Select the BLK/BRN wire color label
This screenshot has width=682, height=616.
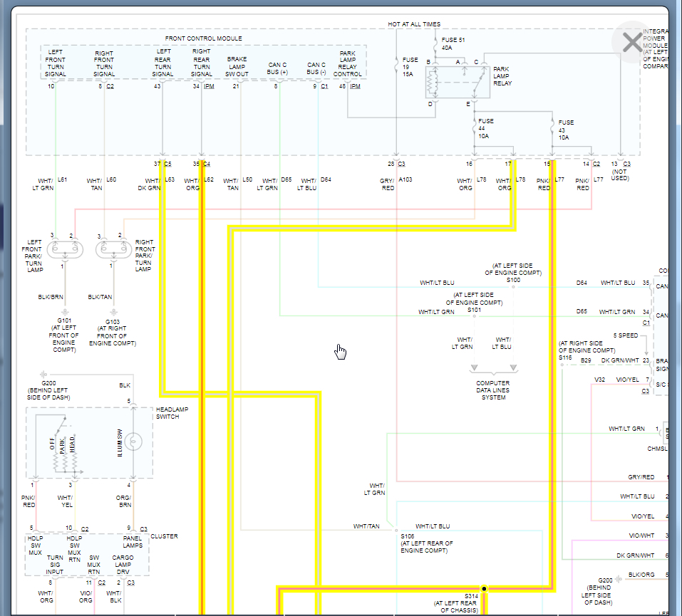[x=51, y=297]
